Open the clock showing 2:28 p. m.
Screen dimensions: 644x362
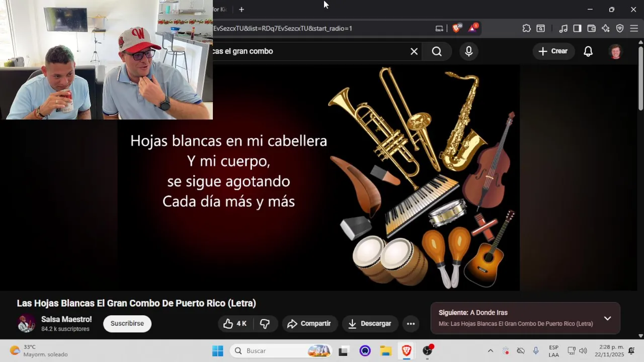tap(609, 351)
